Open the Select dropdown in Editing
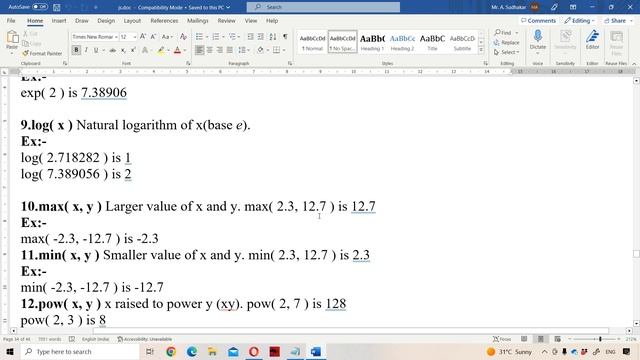The width and height of the screenshot is (640, 360). point(506,52)
